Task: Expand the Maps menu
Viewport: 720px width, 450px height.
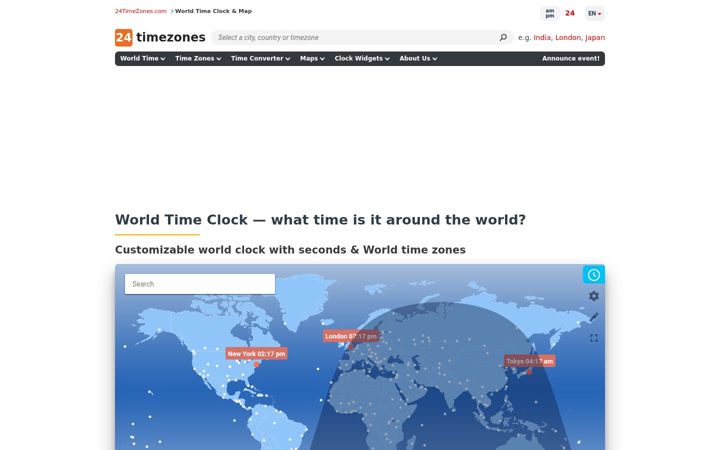Action: (312, 58)
